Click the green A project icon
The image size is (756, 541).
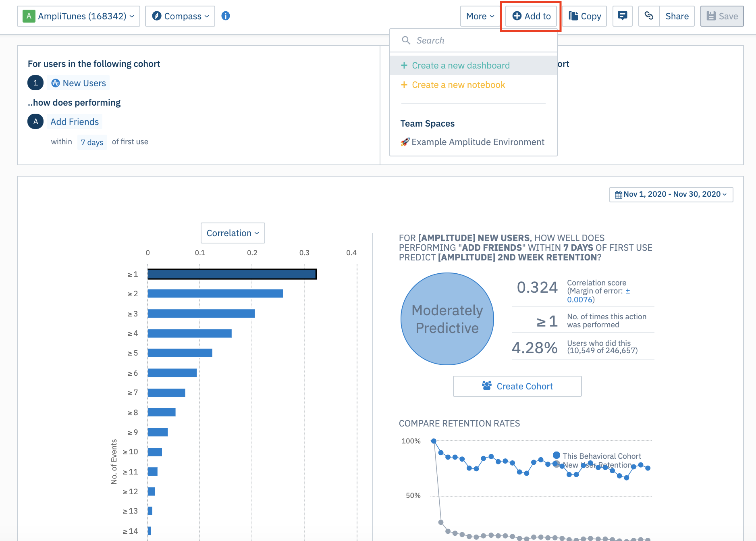29,16
